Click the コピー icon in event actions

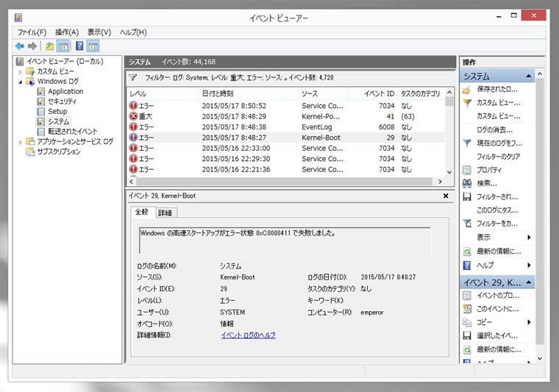466,322
